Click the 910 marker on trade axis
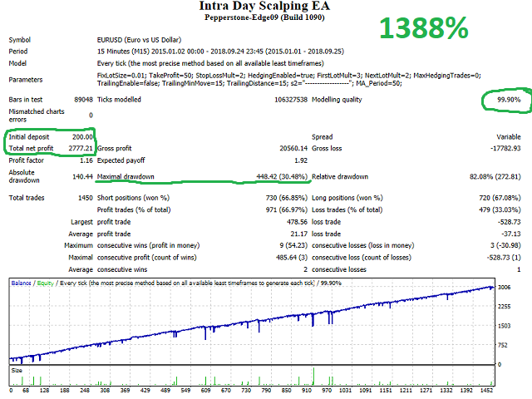 click(307, 391)
